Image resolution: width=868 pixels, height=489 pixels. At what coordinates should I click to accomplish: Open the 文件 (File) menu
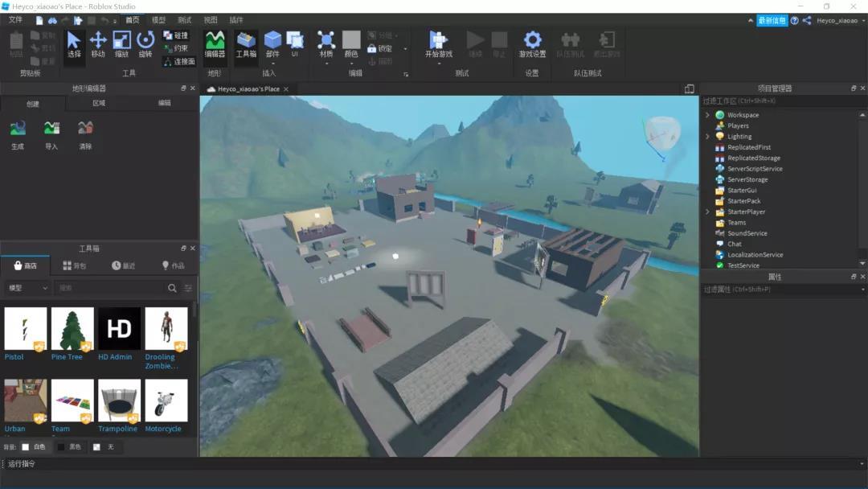coord(15,20)
